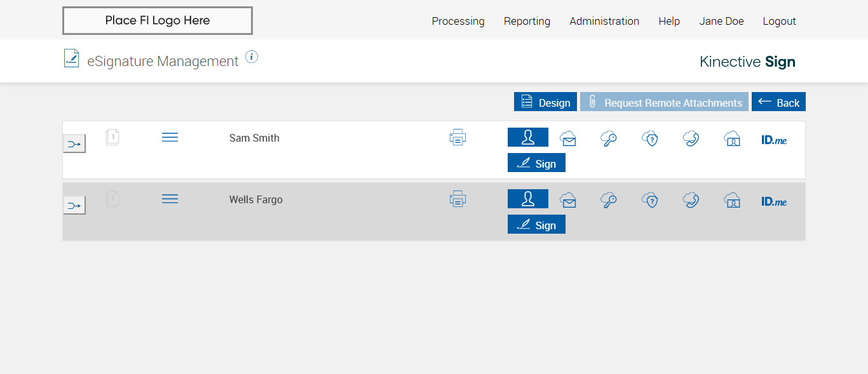Click the printer icon in Sam Smith row
This screenshot has height=374, width=868.
458,137
